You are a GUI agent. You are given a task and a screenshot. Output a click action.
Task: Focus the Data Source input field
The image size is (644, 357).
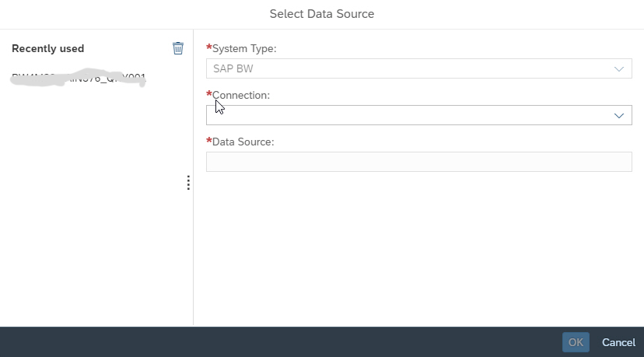418,162
